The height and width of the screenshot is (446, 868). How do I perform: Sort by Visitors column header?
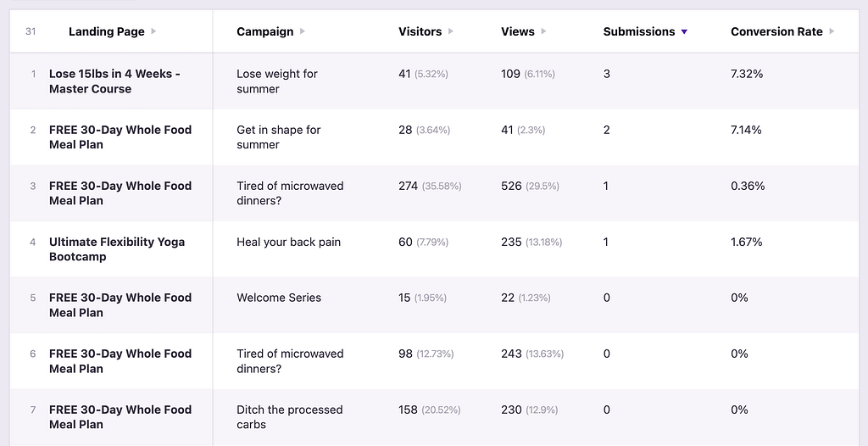point(420,32)
